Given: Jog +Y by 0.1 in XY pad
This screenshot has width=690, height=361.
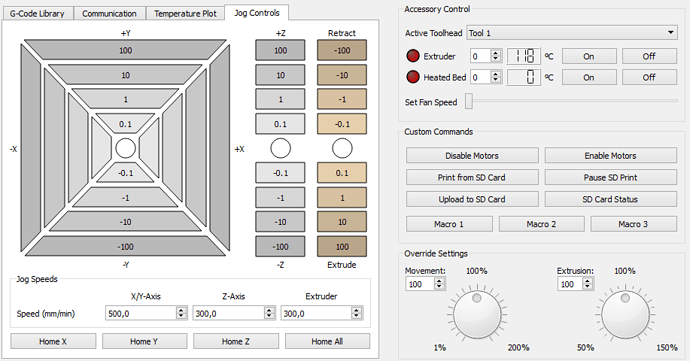Looking at the screenshot, I should tap(125, 124).
